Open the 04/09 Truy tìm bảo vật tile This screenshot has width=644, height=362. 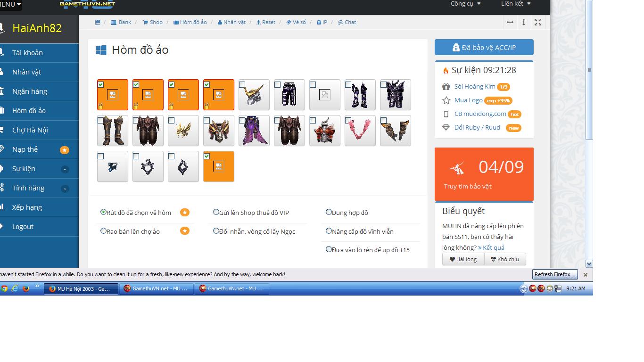484,174
